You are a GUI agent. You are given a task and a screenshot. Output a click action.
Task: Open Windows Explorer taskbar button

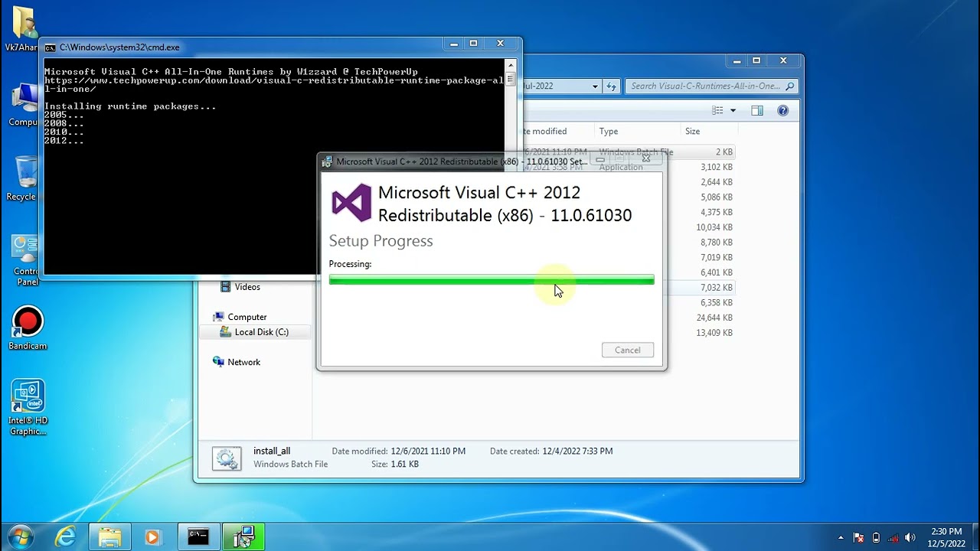click(x=109, y=537)
